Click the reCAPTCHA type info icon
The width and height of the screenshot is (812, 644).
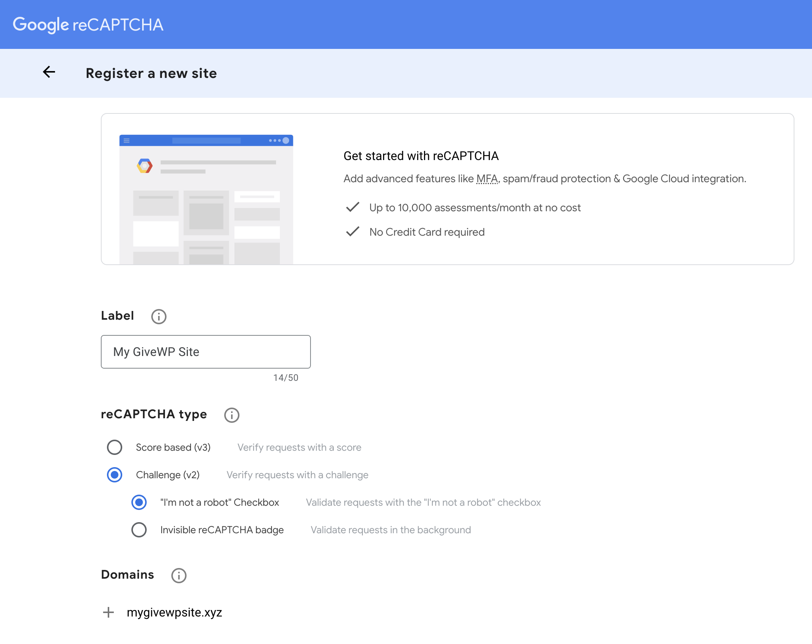231,415
